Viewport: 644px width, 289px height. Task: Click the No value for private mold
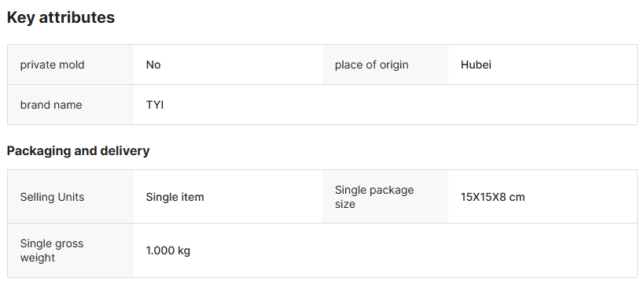(153, 65)
